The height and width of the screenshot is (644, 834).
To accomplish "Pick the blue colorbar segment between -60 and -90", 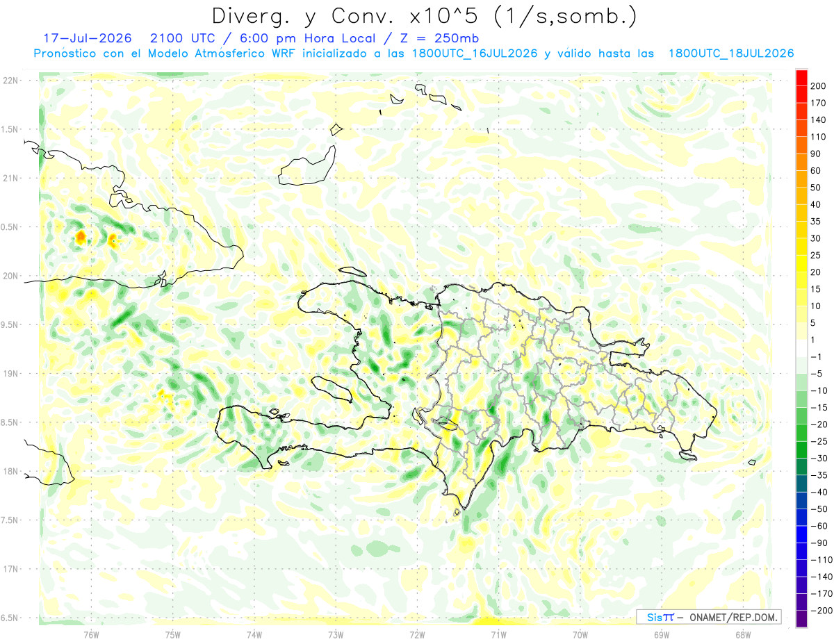I will click(x=801, y=534).
